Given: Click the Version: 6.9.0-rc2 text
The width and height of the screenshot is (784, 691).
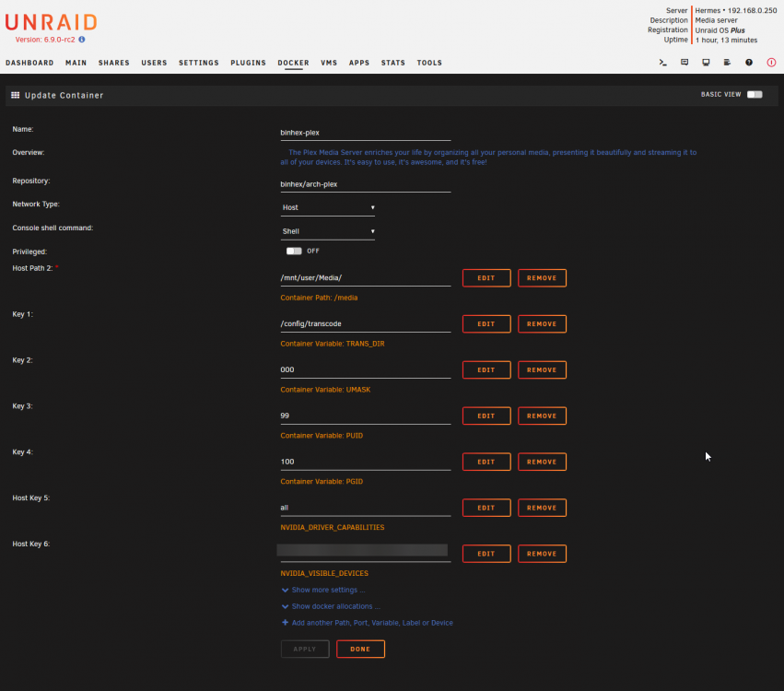Looking at the screenshot, I should pyautogui.click(x=45, y=40).
